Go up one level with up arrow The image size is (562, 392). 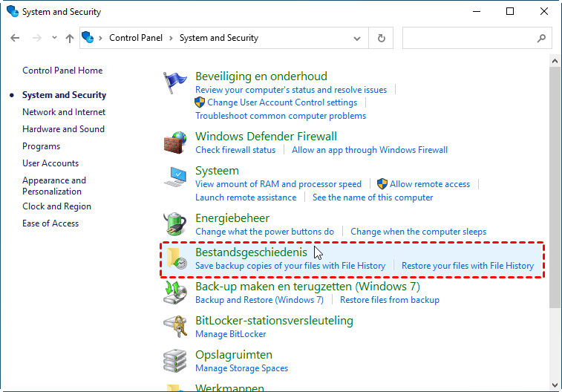[x=70, y=38]
